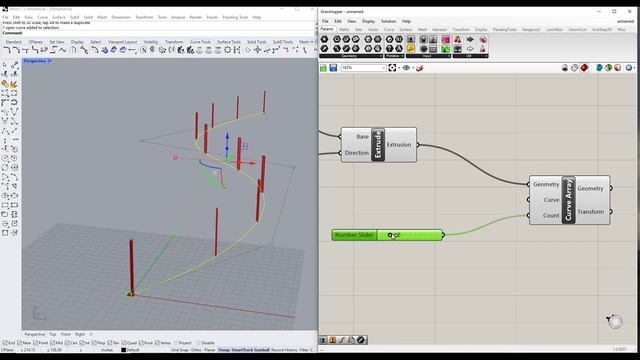Click the red preview-selected-only icon

(584, 68)
